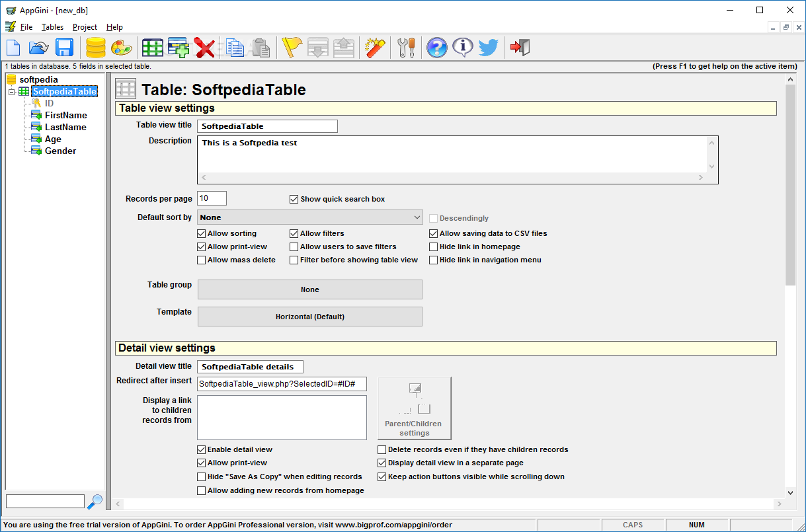Viewport: 806px width, 532px height.
Task: Click the exit door icon
Action: [x=520, y=48]
